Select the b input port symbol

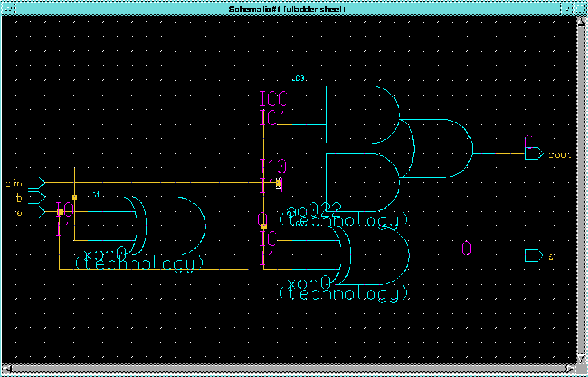36,198
